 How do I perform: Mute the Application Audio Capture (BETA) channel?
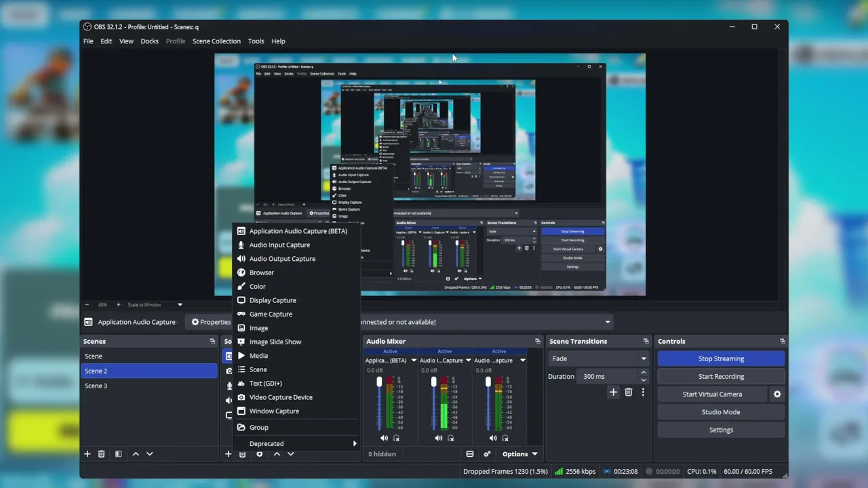(384, 439)
